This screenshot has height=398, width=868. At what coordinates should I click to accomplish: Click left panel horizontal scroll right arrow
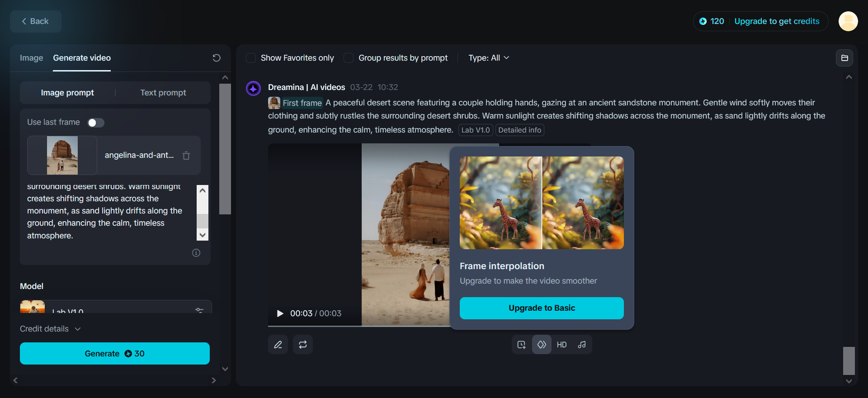click(214, 380)
